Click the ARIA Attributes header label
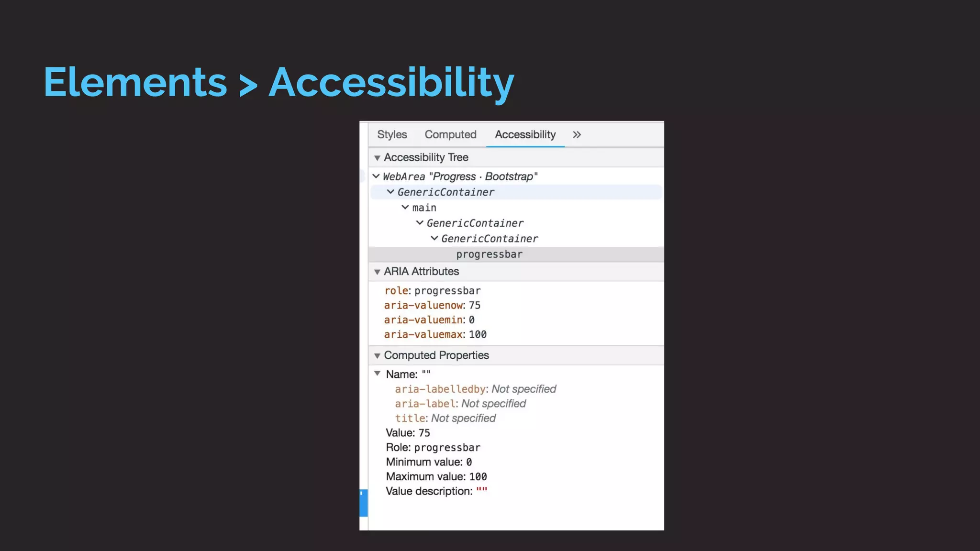Viewport: 980px width, 551px height. 421,271
